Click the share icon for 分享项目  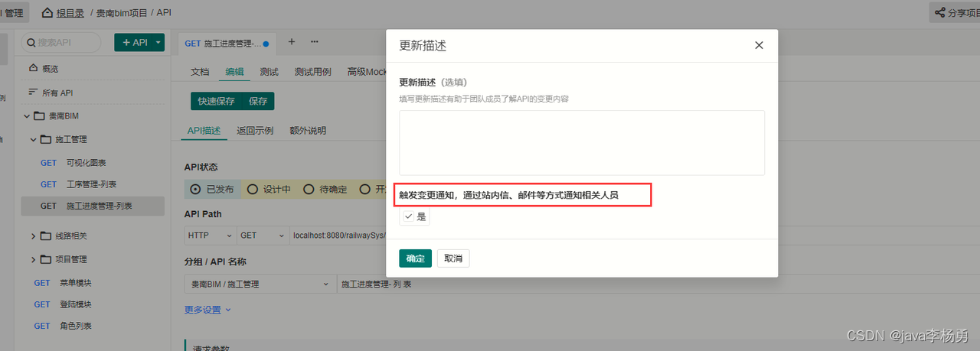[x=939, y=13]
